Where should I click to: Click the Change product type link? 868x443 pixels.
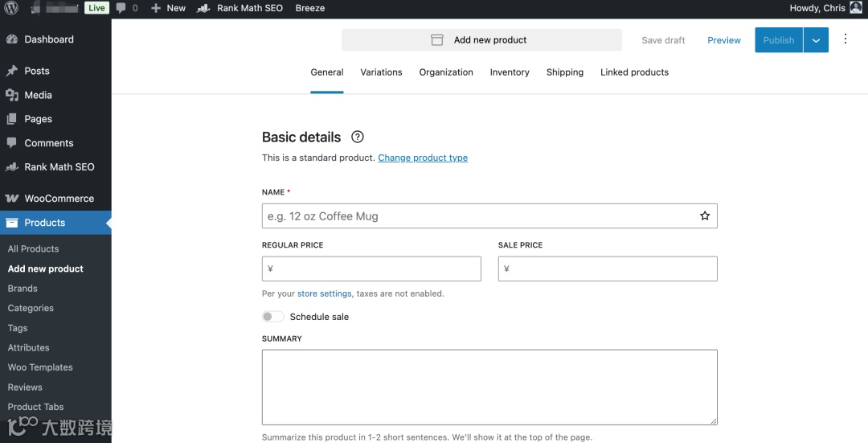pos(423,158)
